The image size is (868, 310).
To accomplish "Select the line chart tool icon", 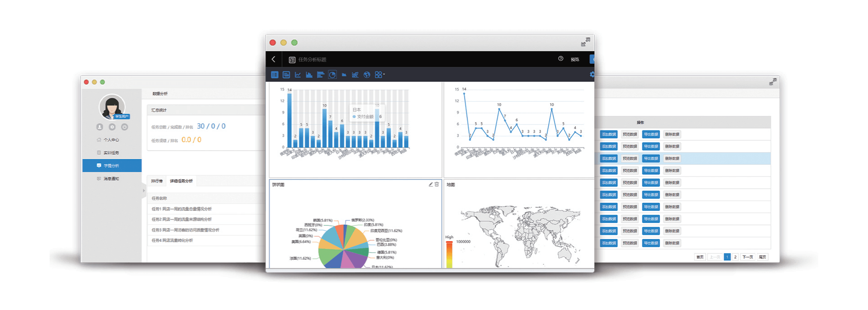I will 298,75.
